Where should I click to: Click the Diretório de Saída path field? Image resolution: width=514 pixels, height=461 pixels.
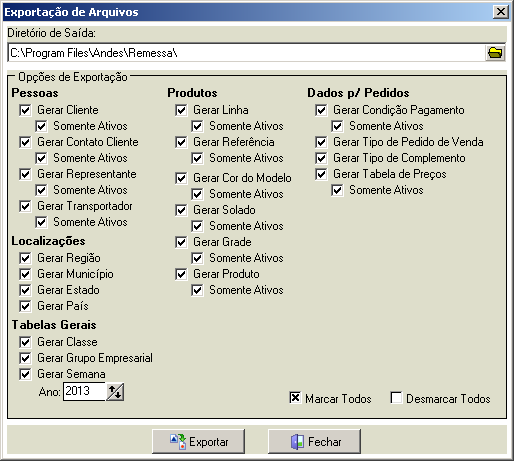[246, 53]
